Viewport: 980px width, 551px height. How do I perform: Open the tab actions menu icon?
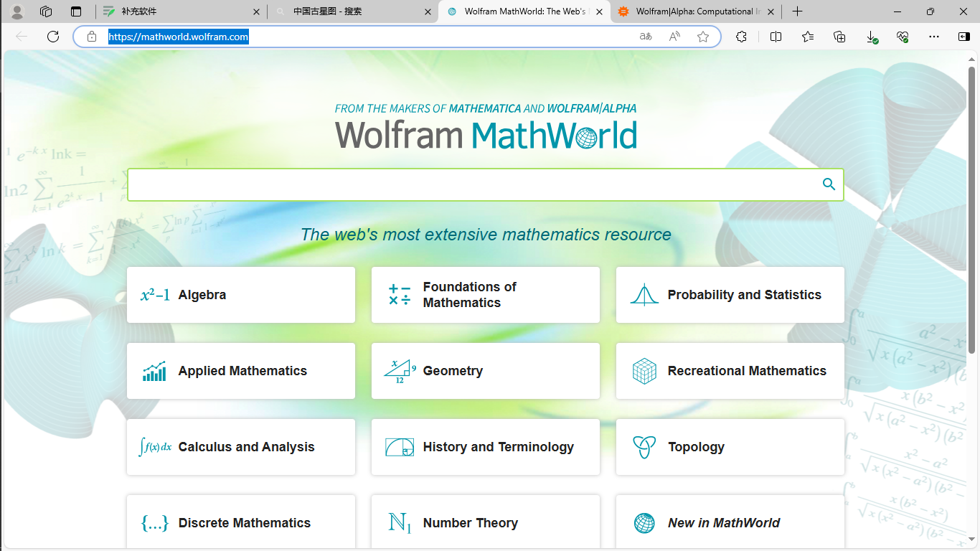76,11
